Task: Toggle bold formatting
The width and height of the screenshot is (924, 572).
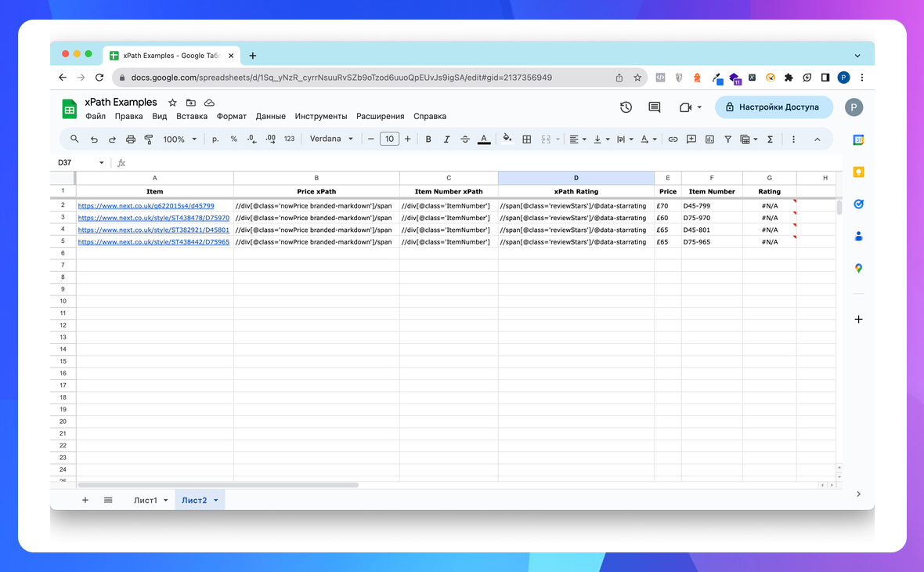Action: 428,139
